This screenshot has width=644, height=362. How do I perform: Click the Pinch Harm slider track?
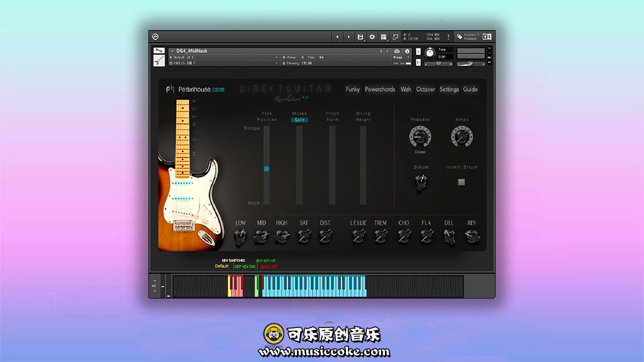(x=332, y=165)
